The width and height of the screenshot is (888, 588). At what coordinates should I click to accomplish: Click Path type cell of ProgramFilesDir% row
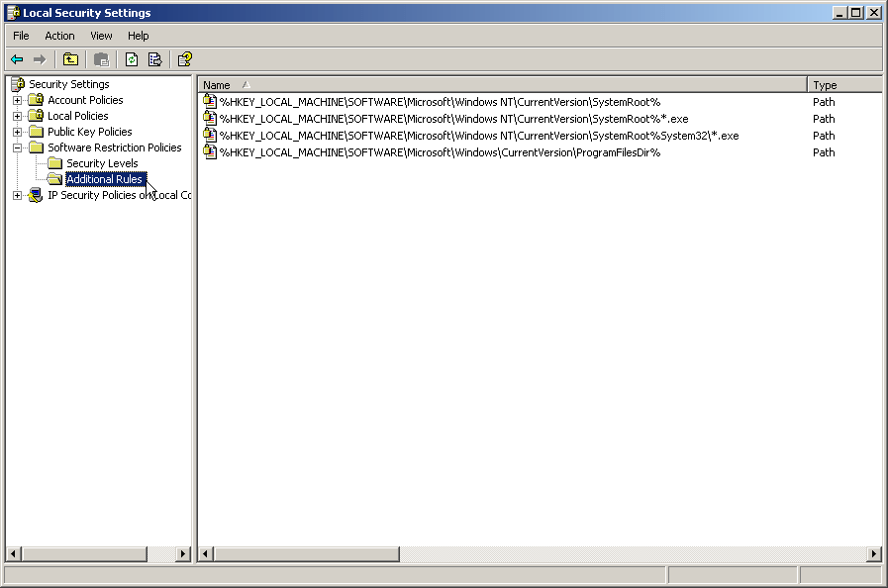824,152
